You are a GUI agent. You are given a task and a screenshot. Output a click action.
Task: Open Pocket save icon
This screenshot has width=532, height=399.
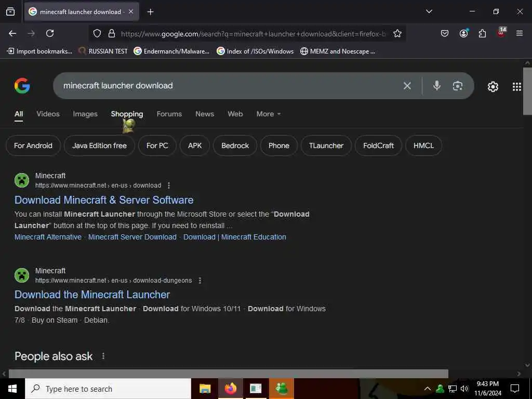coord(445,33)
